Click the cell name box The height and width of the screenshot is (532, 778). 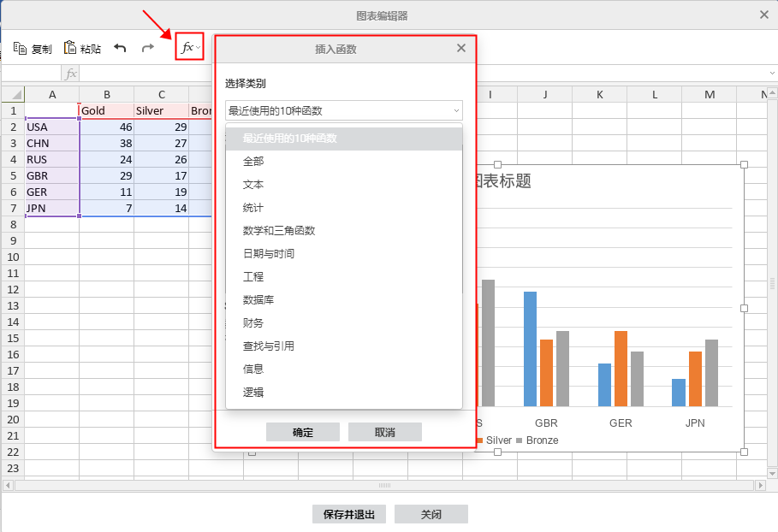(32, 74)
